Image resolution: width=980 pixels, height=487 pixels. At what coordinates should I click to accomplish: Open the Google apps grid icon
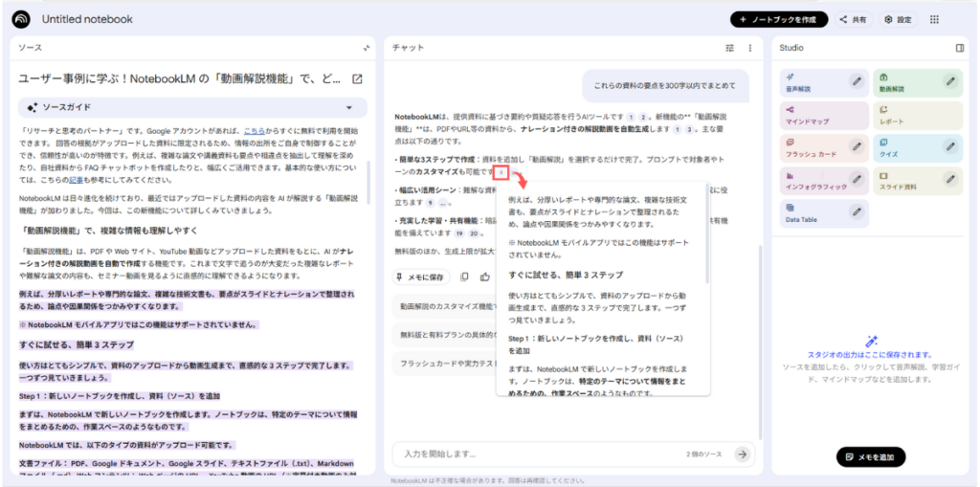(934, 19)
